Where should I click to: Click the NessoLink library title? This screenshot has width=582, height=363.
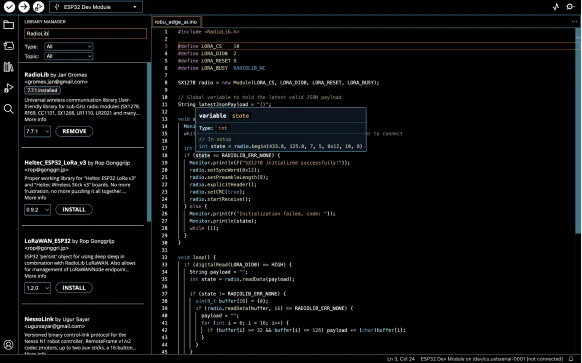tap(39, 319)
